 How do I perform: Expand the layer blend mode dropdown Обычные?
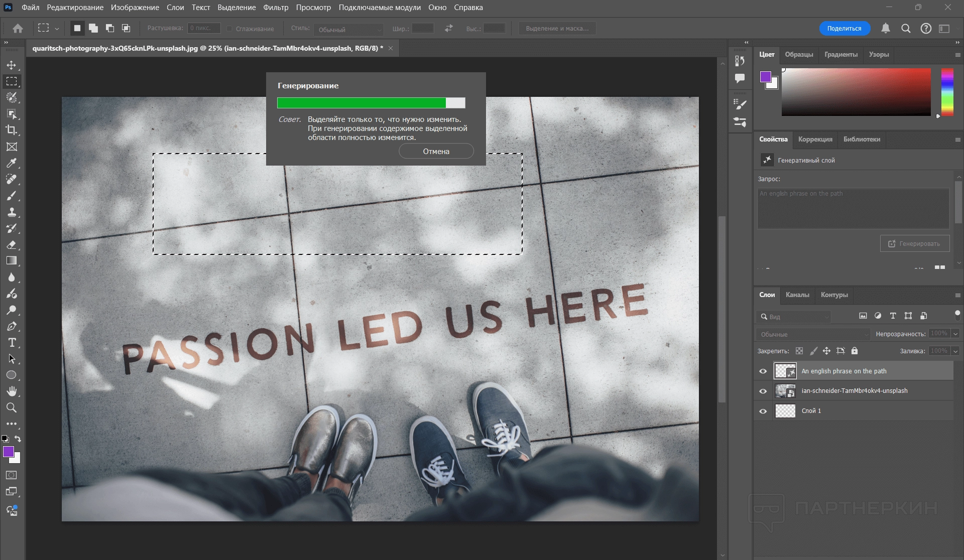coord(813,334)
